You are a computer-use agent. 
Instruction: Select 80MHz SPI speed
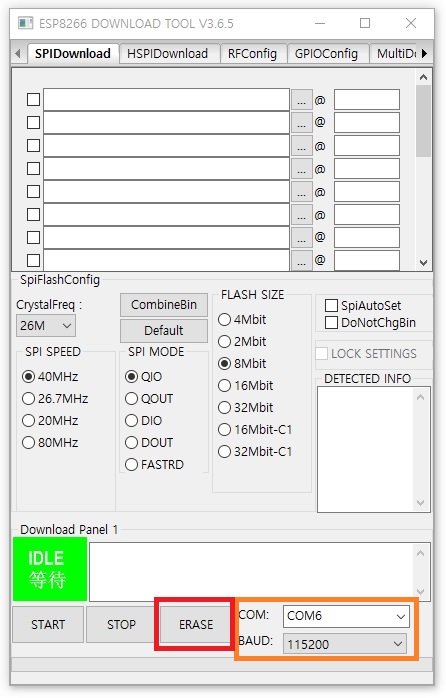pyautogui.click(x=50, y=442)
